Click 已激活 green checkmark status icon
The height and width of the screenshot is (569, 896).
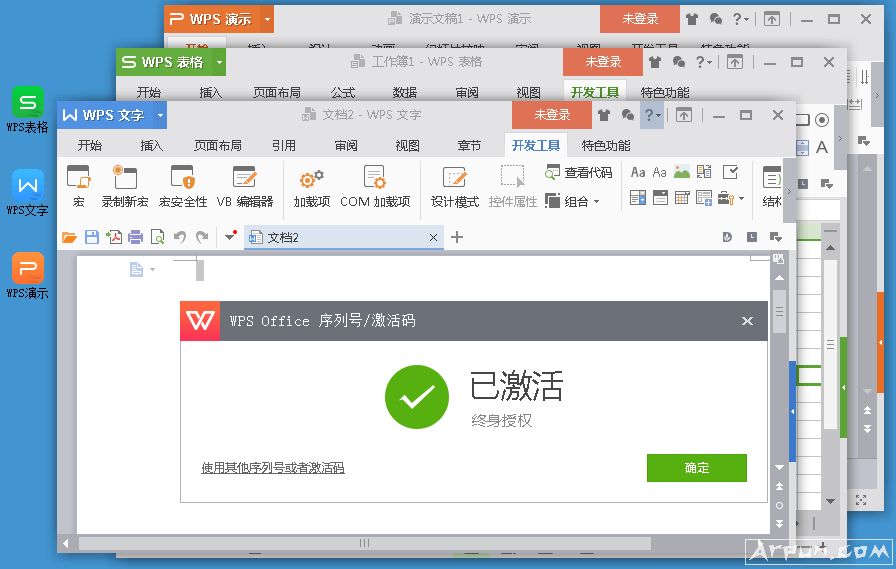pyautogui.click(x=417, y=397)
